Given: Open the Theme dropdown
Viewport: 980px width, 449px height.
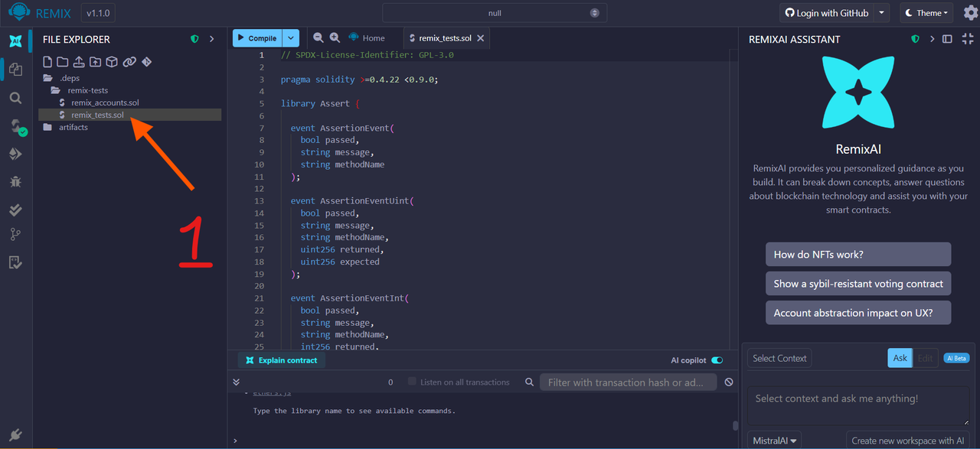Looking at the screenshot, I should pyautogui.click(x=926, y=13).
